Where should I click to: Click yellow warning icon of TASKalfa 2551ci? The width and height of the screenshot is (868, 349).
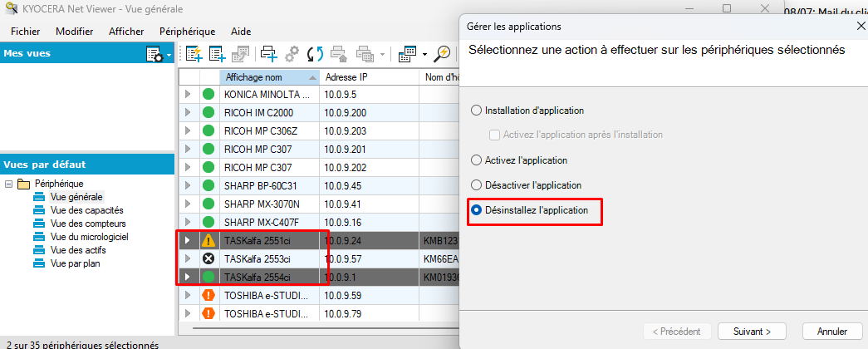click(208, 240)
